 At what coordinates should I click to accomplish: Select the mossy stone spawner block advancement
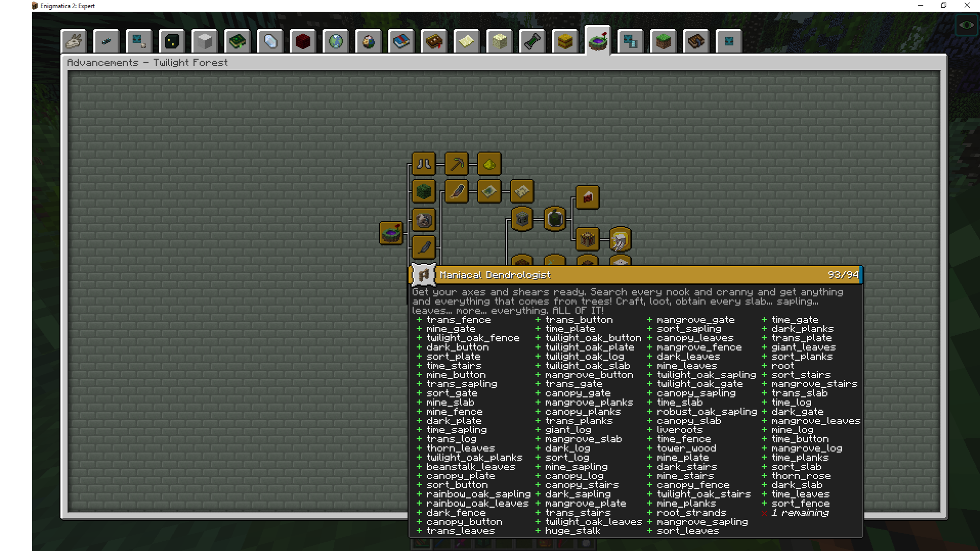pos(522,219)
